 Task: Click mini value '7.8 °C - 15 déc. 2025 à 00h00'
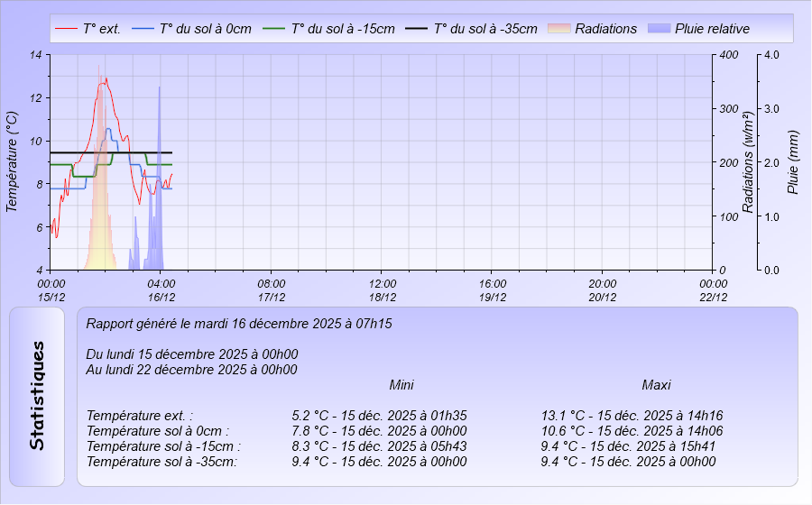pos(379,431)
